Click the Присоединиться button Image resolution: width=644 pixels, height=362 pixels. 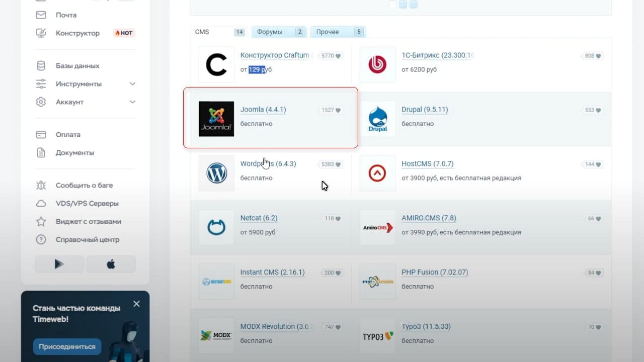click(67, 346)
